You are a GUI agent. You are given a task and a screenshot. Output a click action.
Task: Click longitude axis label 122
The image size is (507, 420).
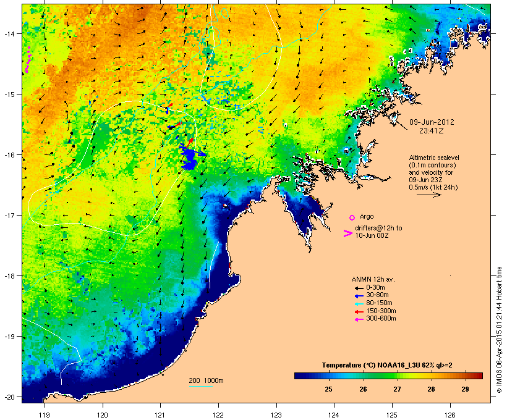[218, 415]
